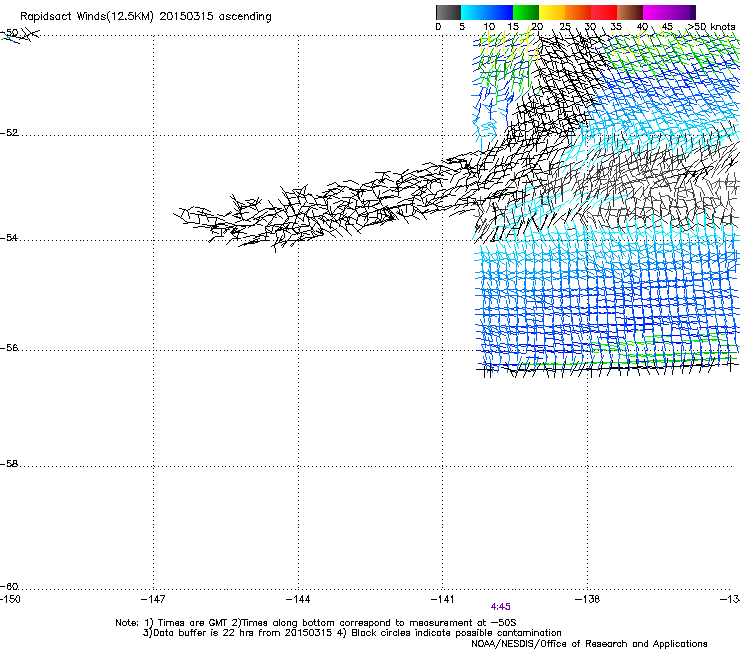The image size is (740, 650).
Task: Click the purple 4:45 pass time label
Action: pos(501,607)
